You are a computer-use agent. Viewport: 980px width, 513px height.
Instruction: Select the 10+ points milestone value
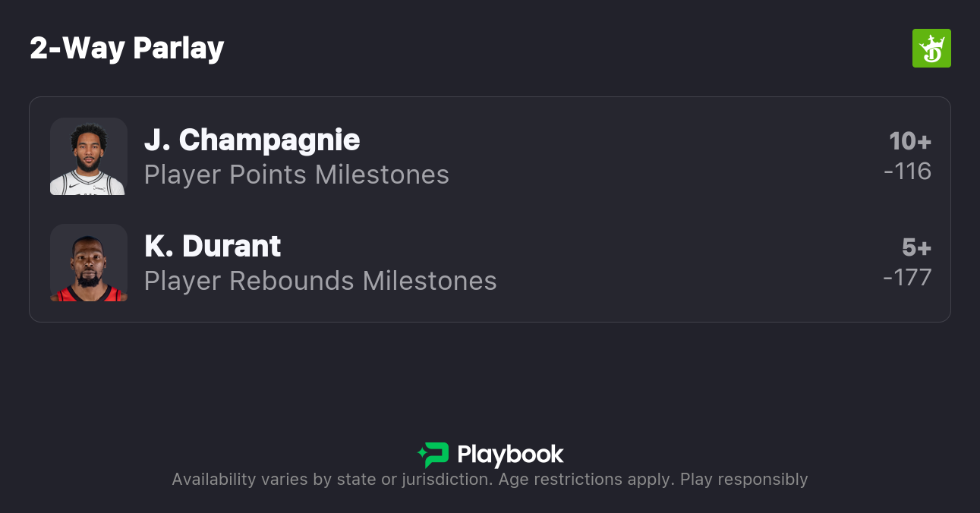pos(909,141)
